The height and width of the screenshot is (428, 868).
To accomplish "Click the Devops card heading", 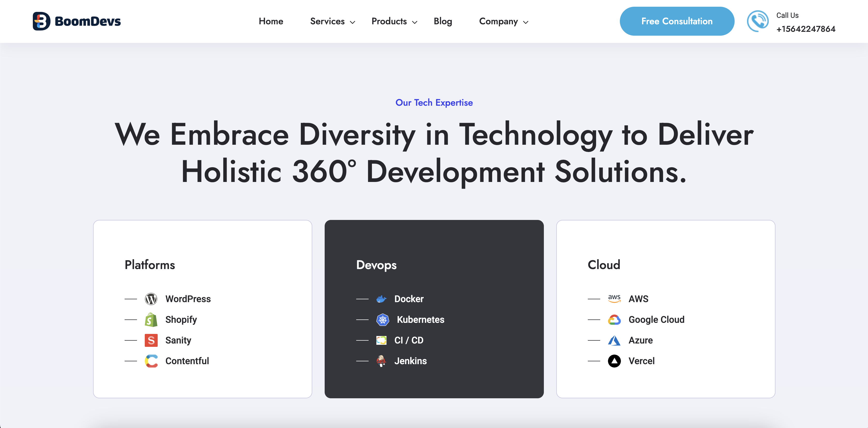I will pyautogui.click(x=376, y=265).
